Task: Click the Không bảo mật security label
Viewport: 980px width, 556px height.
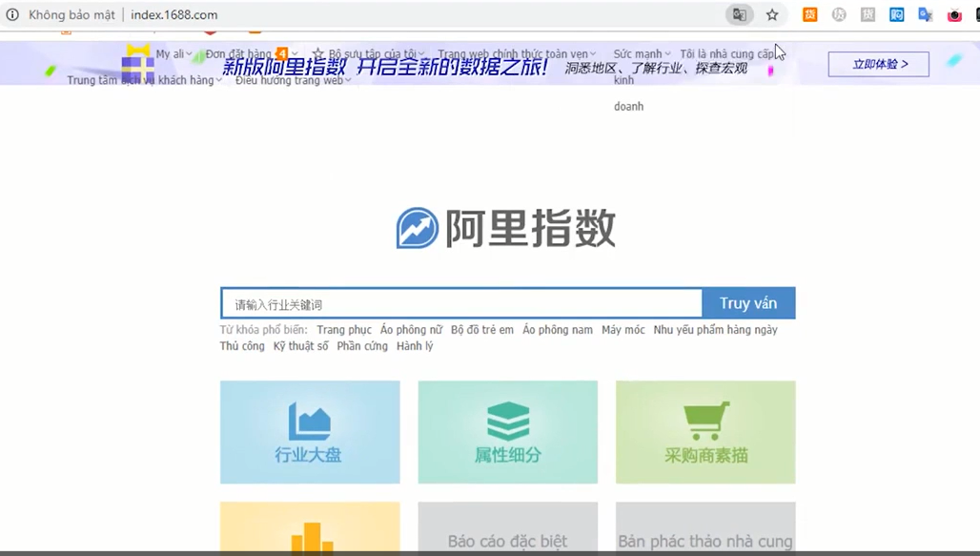Action: (71, 14)
